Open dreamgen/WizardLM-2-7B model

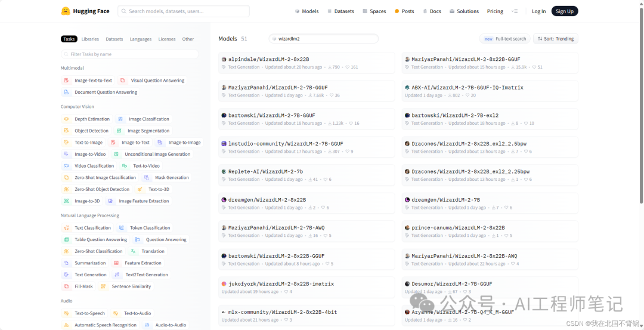coord(490,203)
